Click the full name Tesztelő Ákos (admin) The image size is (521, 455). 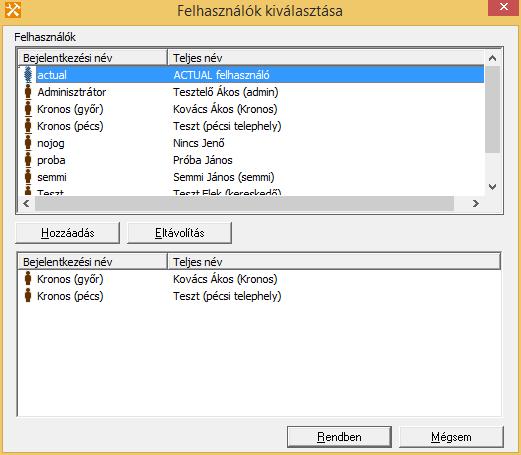[x=226, y=92]
